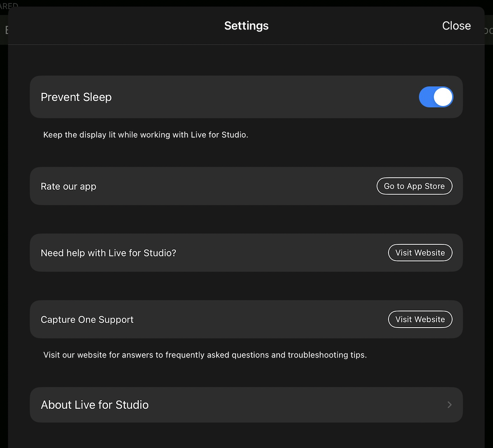Close the Settings panel

pos(456,26)
